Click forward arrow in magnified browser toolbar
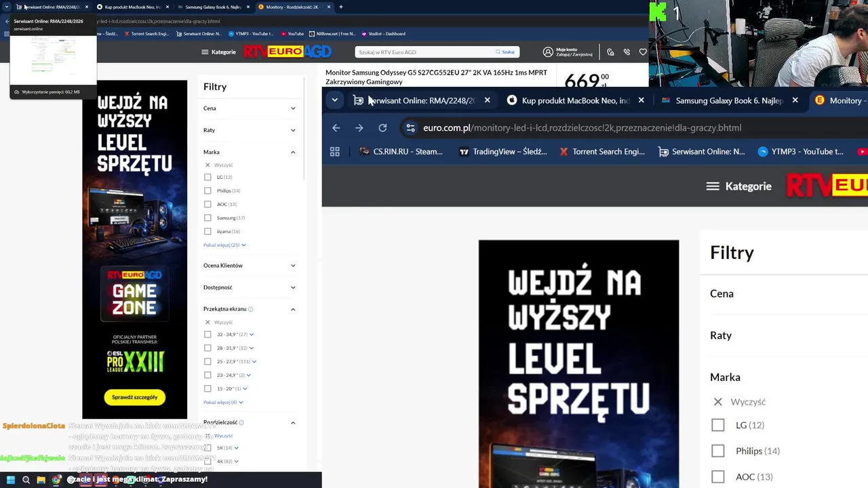The height and width of the screenshot is (488, 868). click(359, 127)
